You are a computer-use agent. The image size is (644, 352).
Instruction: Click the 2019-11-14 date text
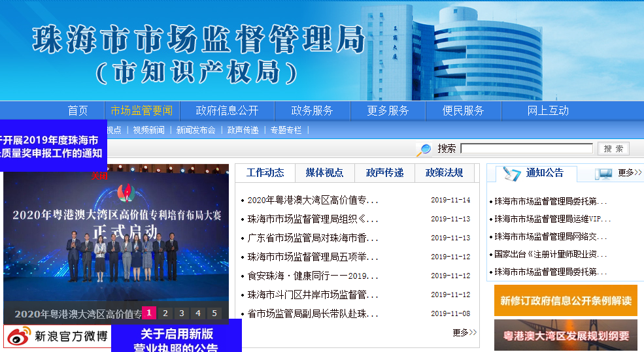pyautogui.click(x=450, y=200)
